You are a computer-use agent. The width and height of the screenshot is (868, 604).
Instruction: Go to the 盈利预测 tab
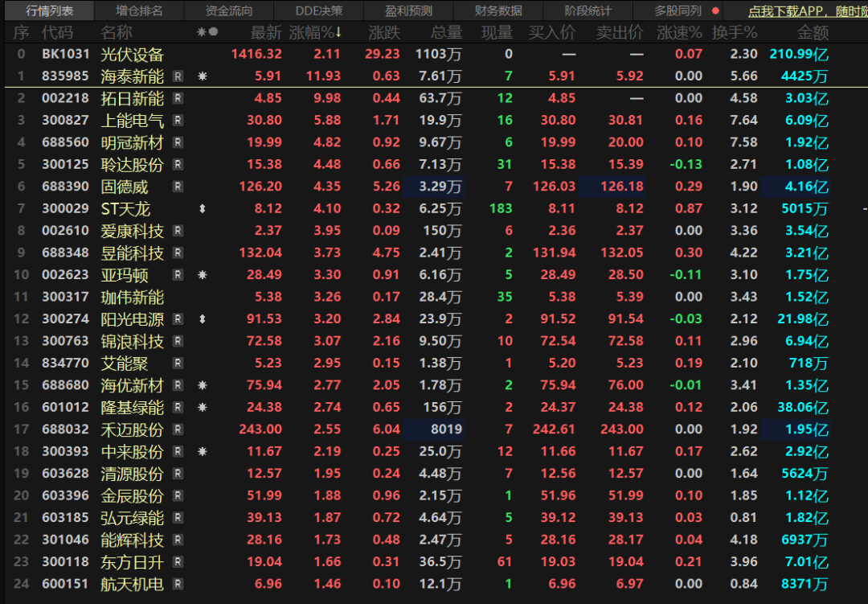[x=408, y=10]
